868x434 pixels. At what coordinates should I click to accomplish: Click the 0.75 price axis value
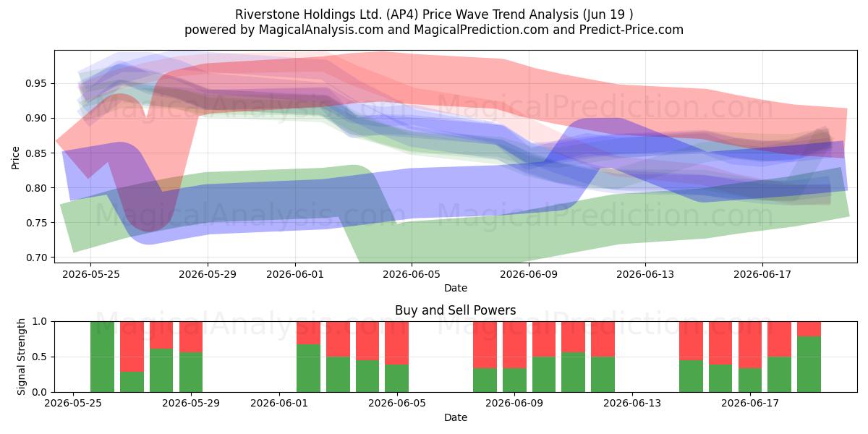coord(38,223)
